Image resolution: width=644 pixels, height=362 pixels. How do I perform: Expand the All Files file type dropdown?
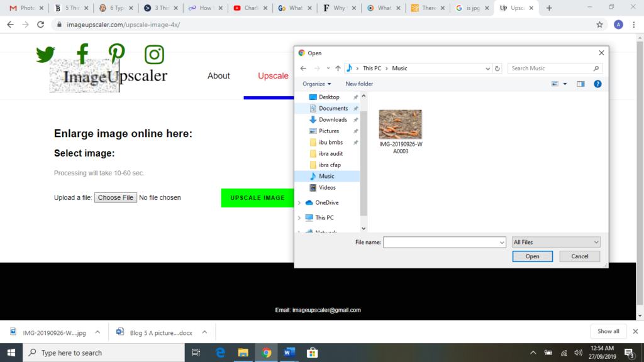[556, 242]
